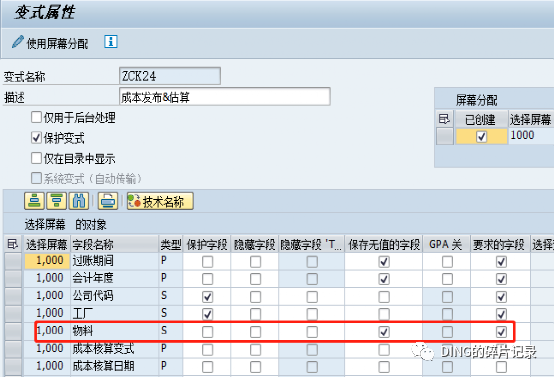Click the 隐藏字段 column header
Screen dimensions: 554x377
click(254, 244)
